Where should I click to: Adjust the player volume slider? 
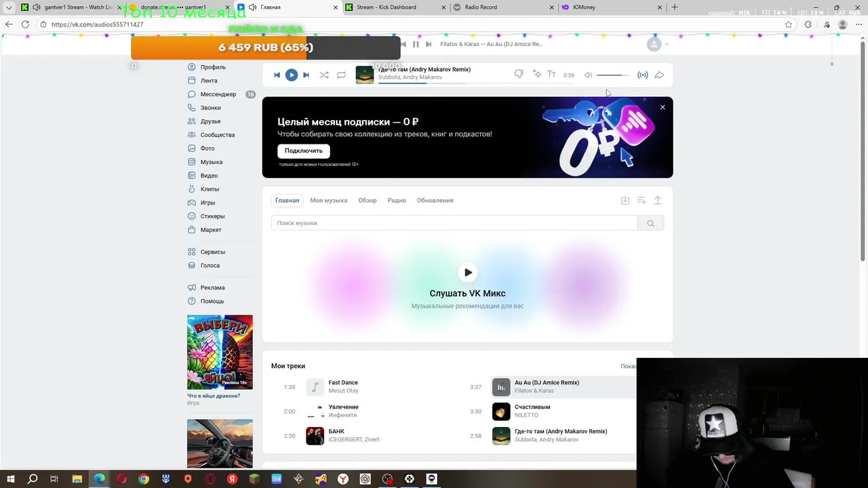coord(612,75)
